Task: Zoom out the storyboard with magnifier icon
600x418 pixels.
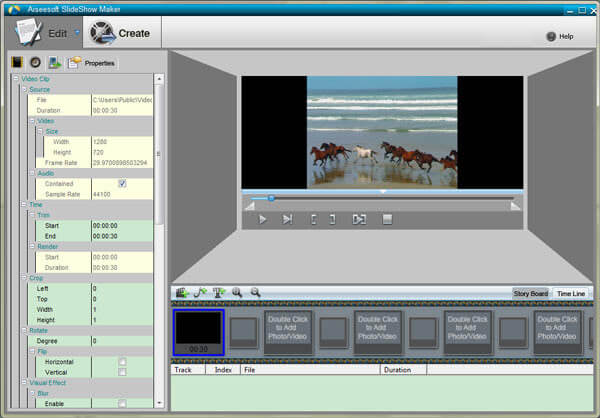Action: click(x=255, y=293)
